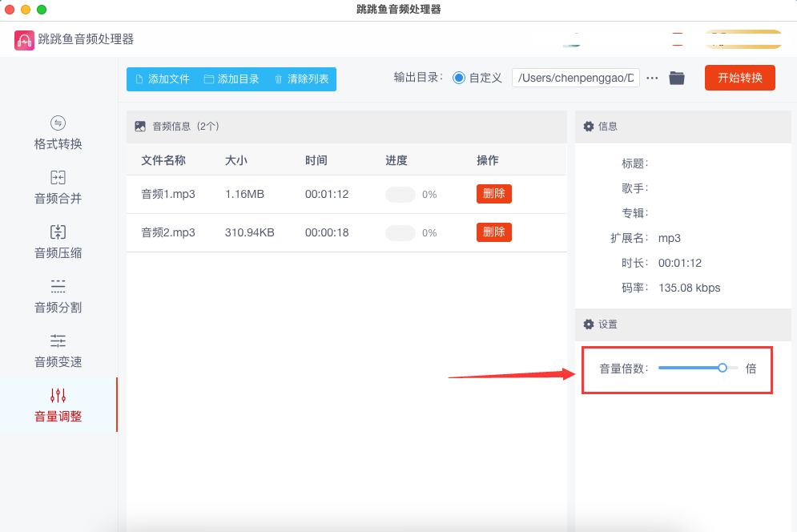This screenshot has height=532, width=797.
Task: Click the output directory path field
Action: coord(575,78)
